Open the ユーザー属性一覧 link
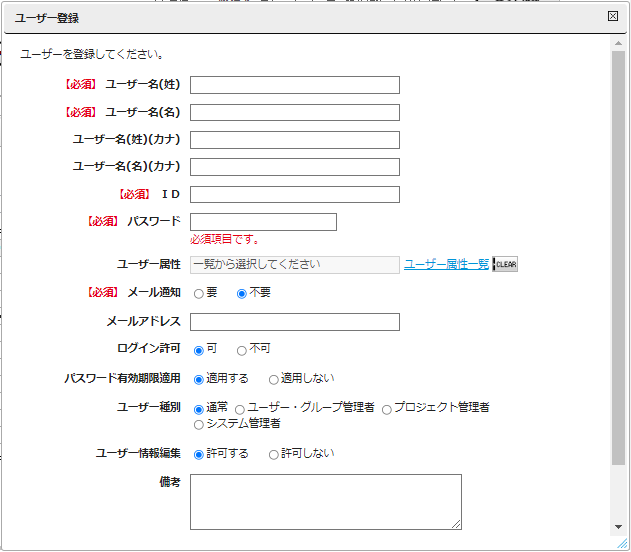The width and height of the screenshot is (631, 552). click(x=446, y=264)
